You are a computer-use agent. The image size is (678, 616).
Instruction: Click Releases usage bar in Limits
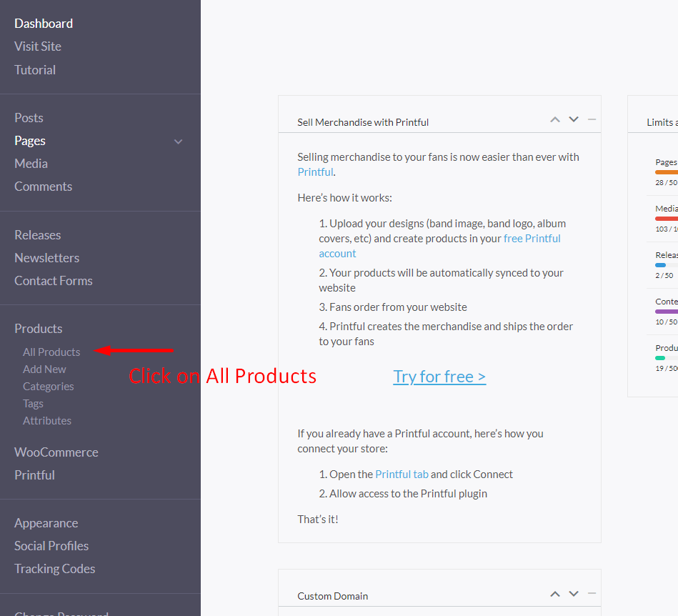[x=667, y=264]
